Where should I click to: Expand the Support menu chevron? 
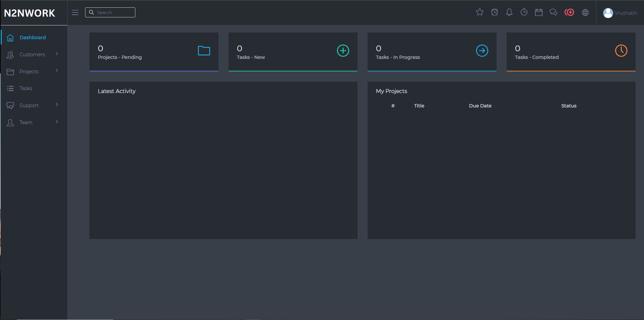[x=57, y=105]
